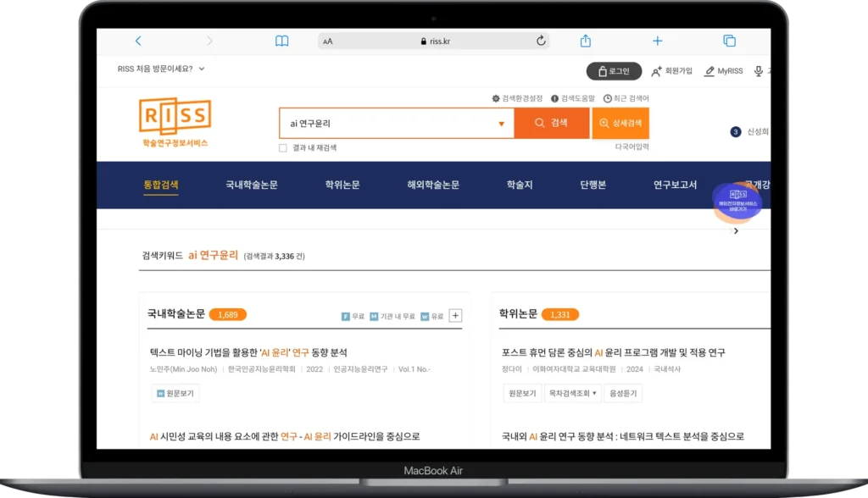The image size is (868, 498).
Task: Switch to 해외학술논문 tab
Action: coord(433,185)
